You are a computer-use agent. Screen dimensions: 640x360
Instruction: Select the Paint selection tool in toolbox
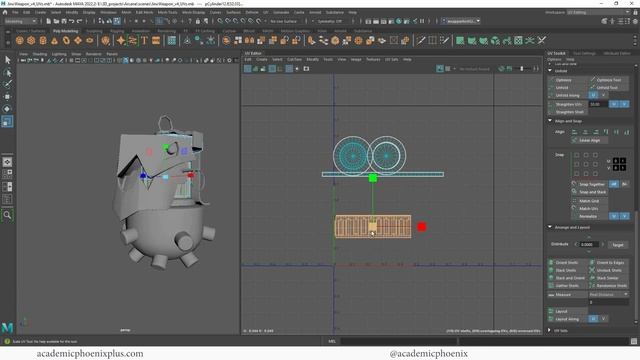(7, 84)
